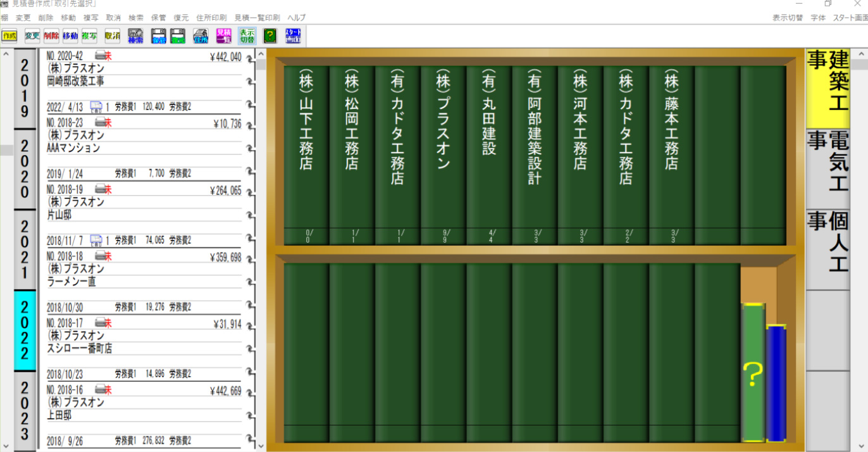Click the スシロー一番町店 estimate title
868x452 pixels.
tap(79, 349)
